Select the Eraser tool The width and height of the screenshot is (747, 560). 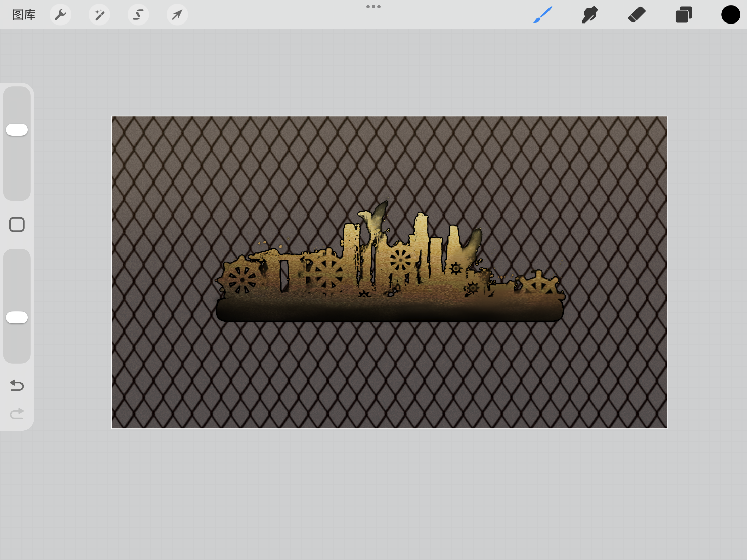(x=636, y=15)
